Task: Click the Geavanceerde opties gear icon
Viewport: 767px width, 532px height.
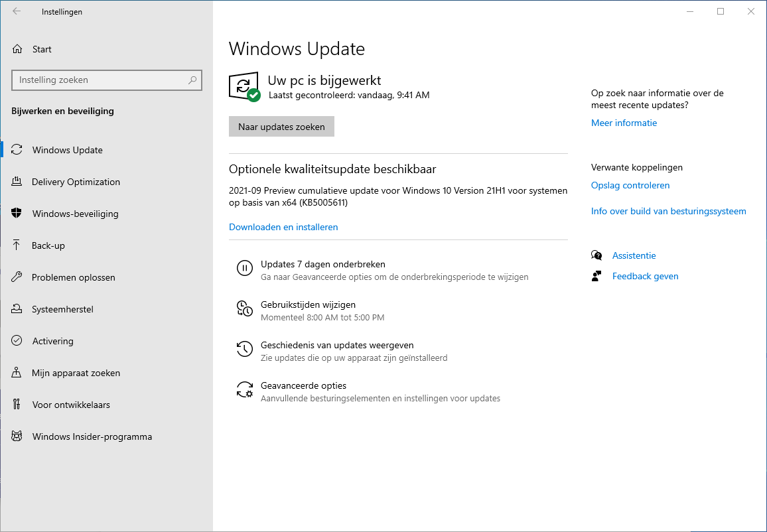Action: point(244,389)
